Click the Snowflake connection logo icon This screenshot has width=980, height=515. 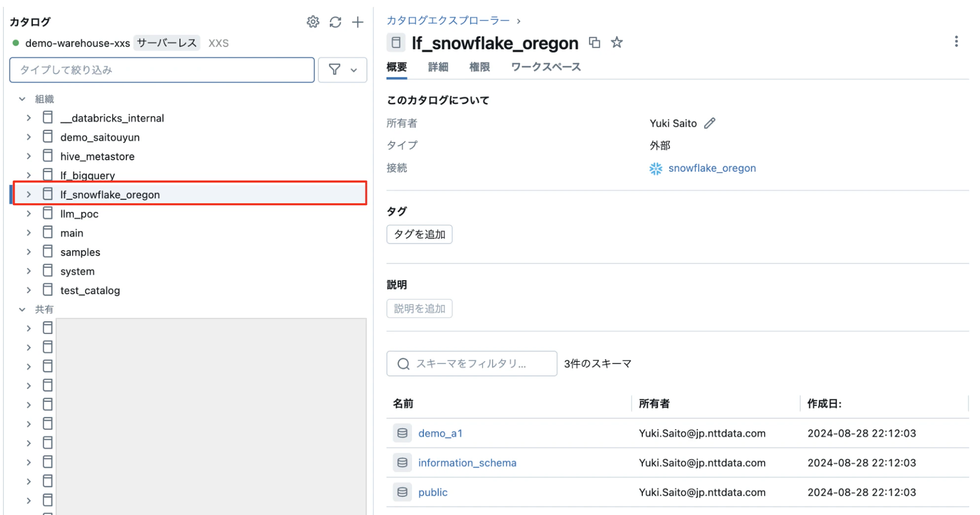656,169
